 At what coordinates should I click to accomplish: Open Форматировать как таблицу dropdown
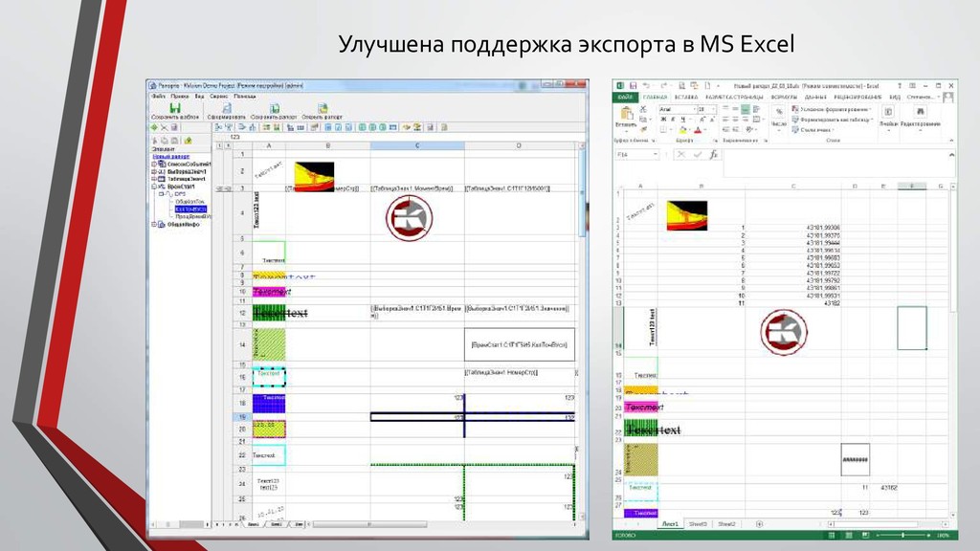(832, 120)
